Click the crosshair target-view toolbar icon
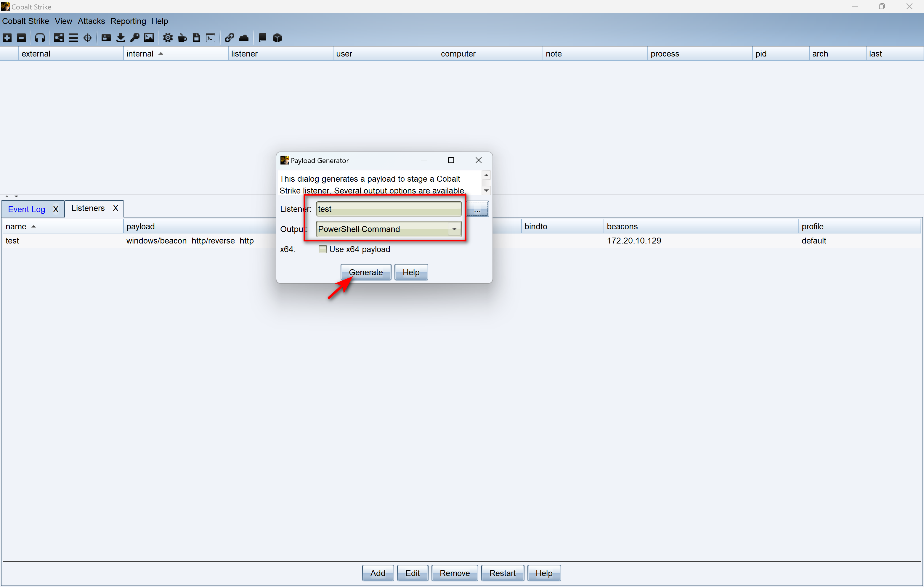The height and width of the screenshot is (587, 924). (x=87, y=38)
